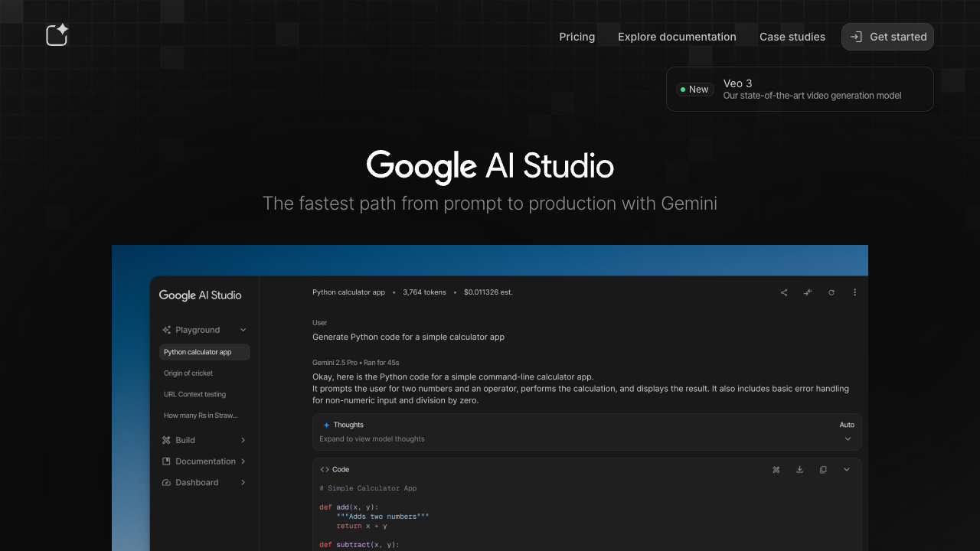980x551 pixels.
Task: Select URL Context testing chat
Action: [x=194, y=394]
